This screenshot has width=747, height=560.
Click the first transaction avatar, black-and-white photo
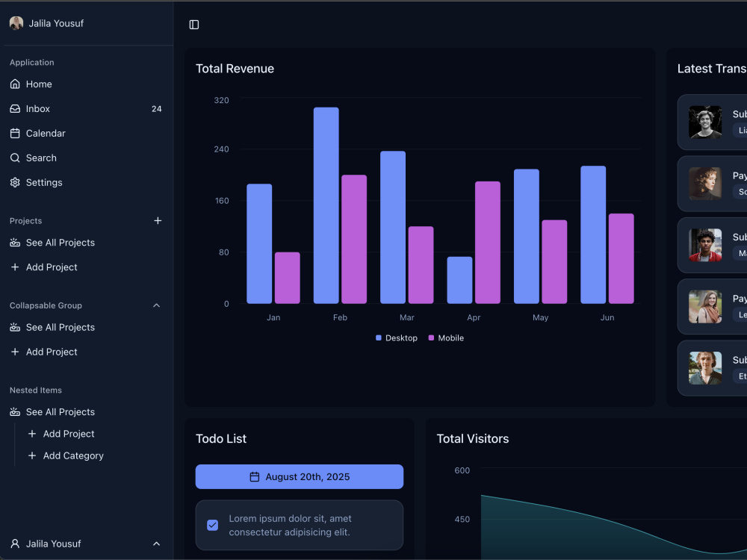click(x=705, y=122)
